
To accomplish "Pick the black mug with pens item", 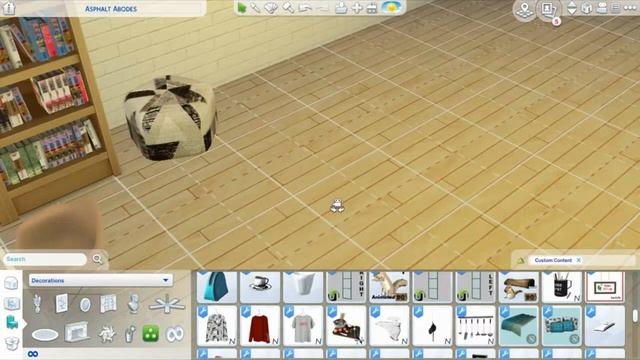I will tap(562, 287).
